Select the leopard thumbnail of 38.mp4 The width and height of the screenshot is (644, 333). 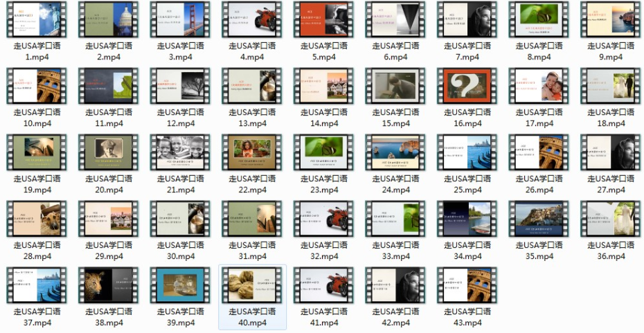[x=109, y=285]
